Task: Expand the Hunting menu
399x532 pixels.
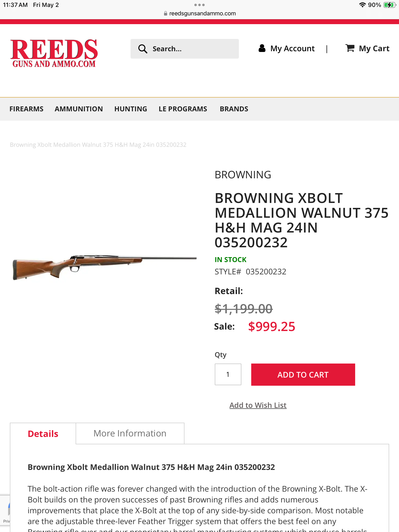Action: coord(131,109)
